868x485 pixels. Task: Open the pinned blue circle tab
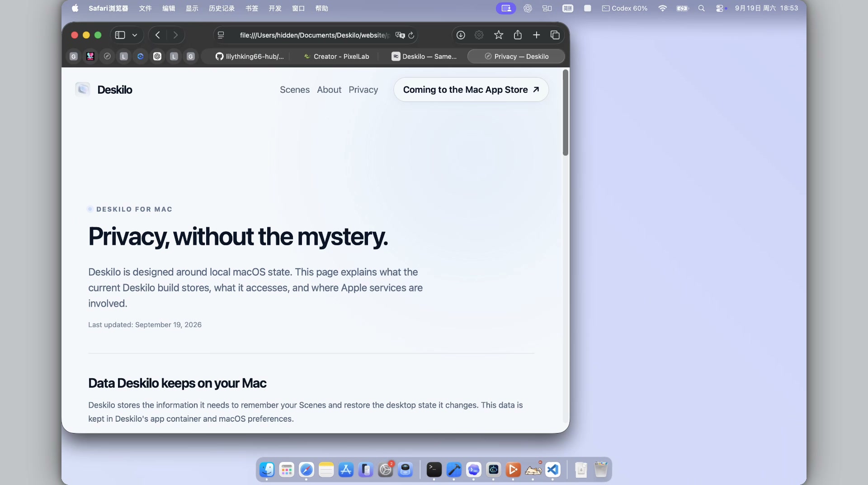tap(141, 56)
